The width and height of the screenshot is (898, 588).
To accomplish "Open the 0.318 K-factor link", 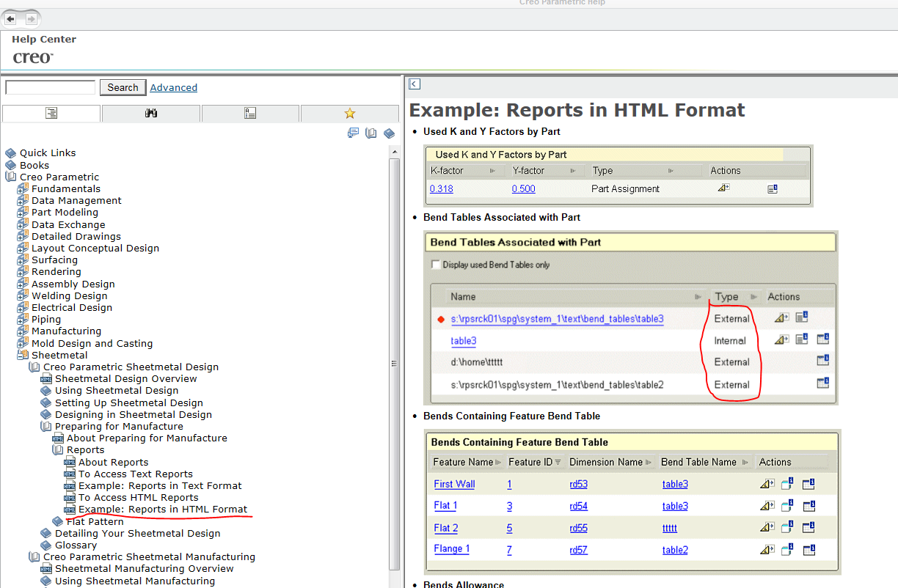I will point(442,188).
